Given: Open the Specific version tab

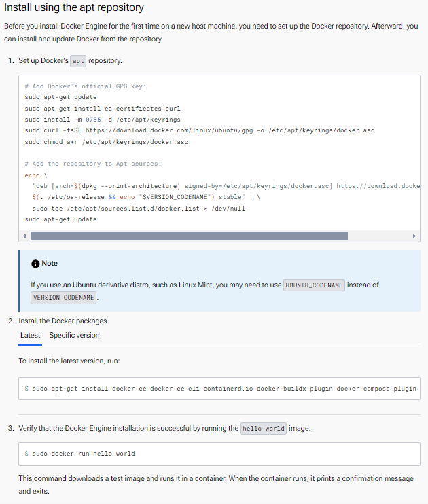Looking at the screenshot, I should (x=74, y=336).
